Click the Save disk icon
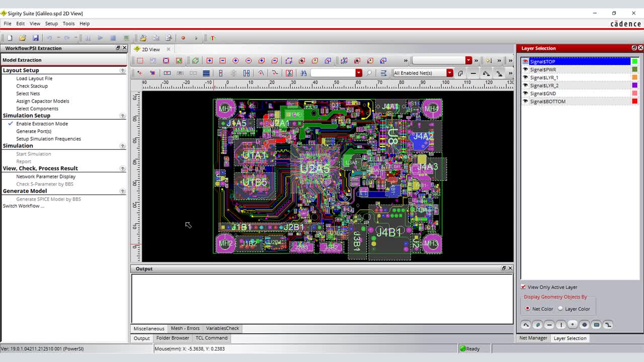 [x=36, y=38]
